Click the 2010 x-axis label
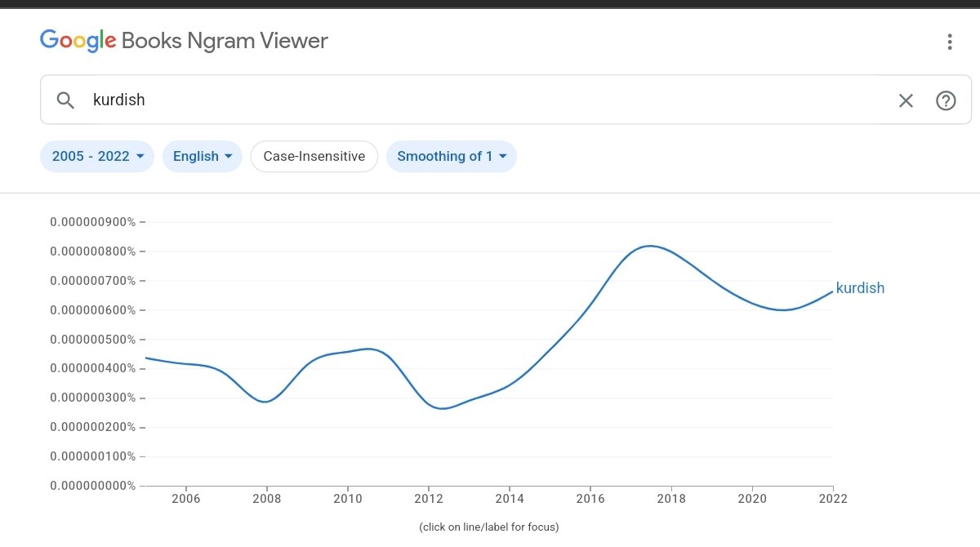 coord(347,498)
